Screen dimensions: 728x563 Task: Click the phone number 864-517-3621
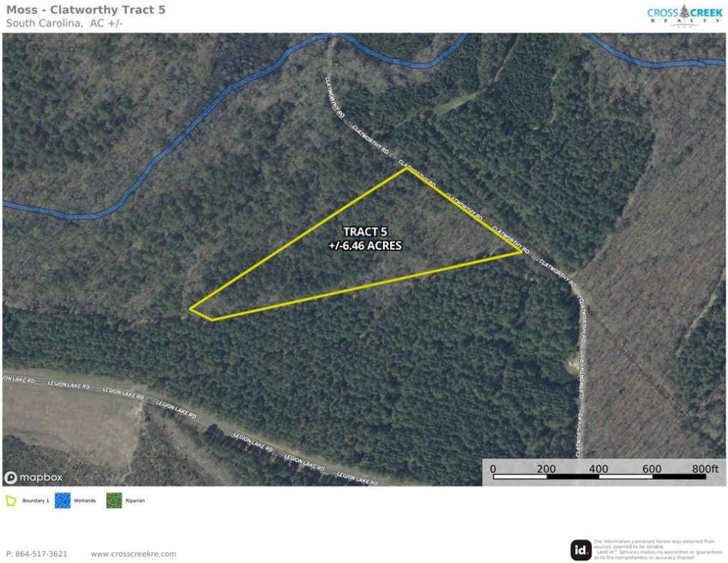tap(41, 554)
